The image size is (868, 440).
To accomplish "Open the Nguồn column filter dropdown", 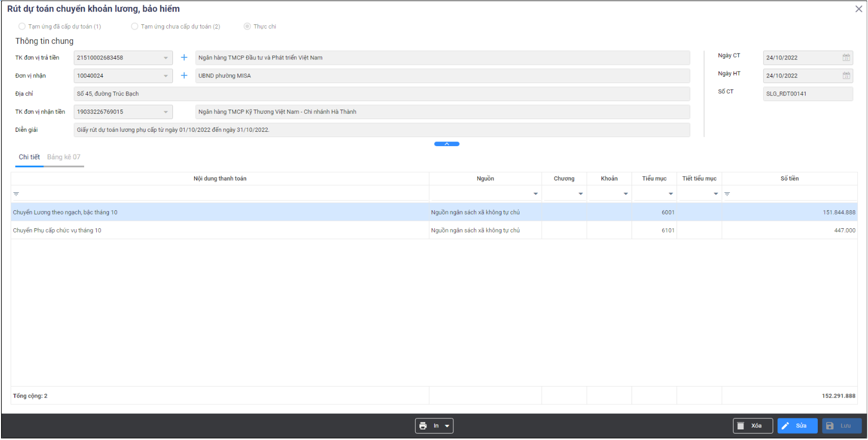I will (x=535, y=194).
